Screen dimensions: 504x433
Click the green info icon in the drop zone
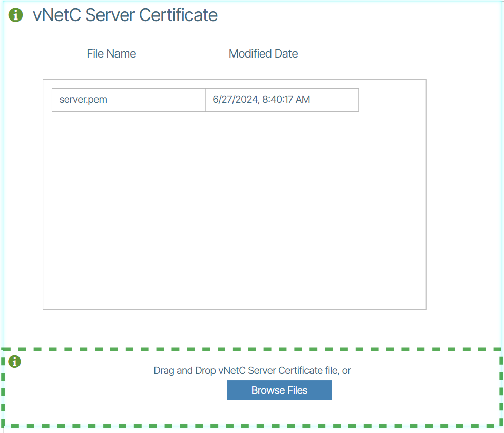(x=15, y=362)
